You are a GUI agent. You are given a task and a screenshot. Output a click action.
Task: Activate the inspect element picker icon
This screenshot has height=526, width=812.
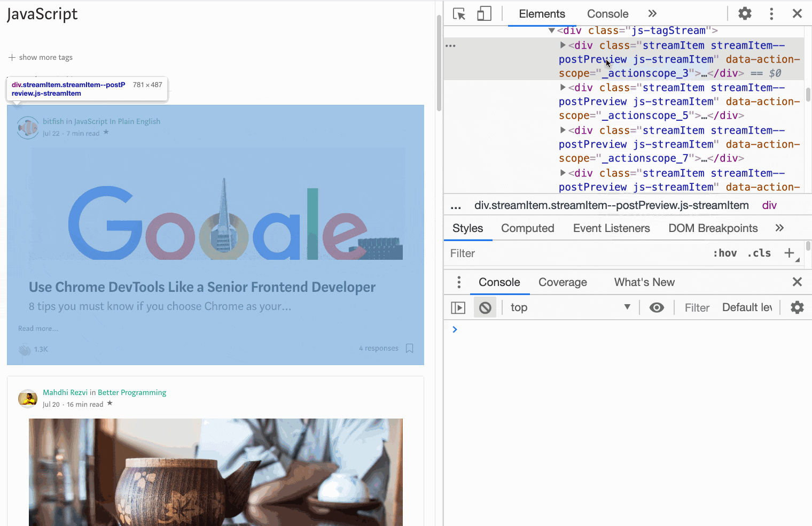(459, 14)
